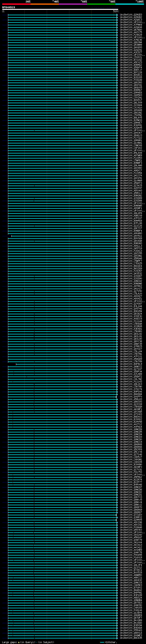The width and height of the screenshot is (146, 644).
Task: Select hit label UniRef100_P27322
Action: pos(131,138)
